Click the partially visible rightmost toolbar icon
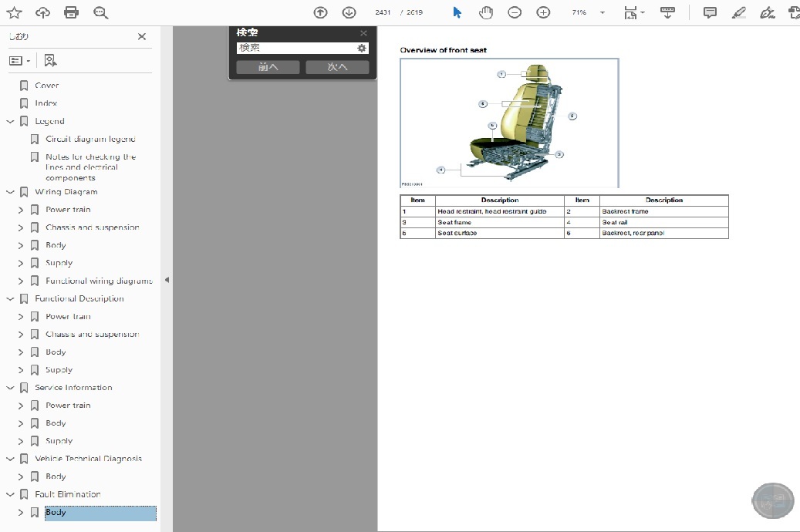Viewport: 800px width, 532px height. [794, 12]
